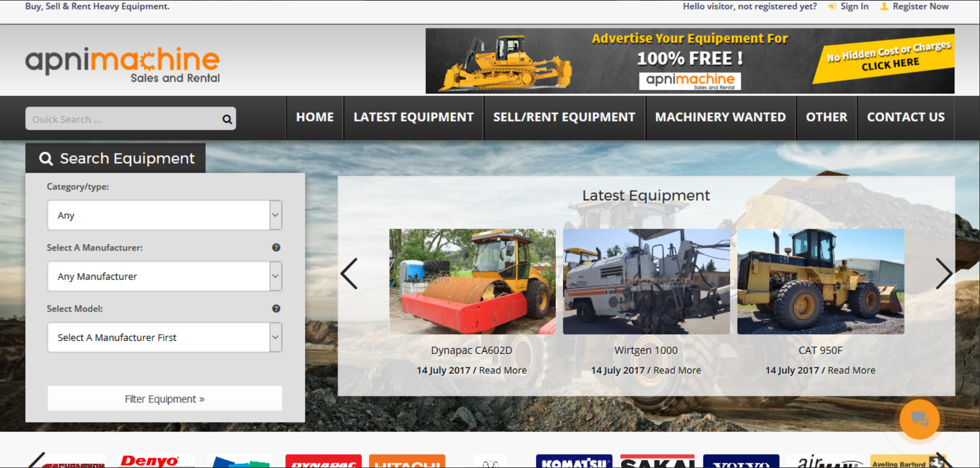Open the CAT 950F equipment thumbnail
This screenshot has width=980, height=468.
tap(820, 281)
